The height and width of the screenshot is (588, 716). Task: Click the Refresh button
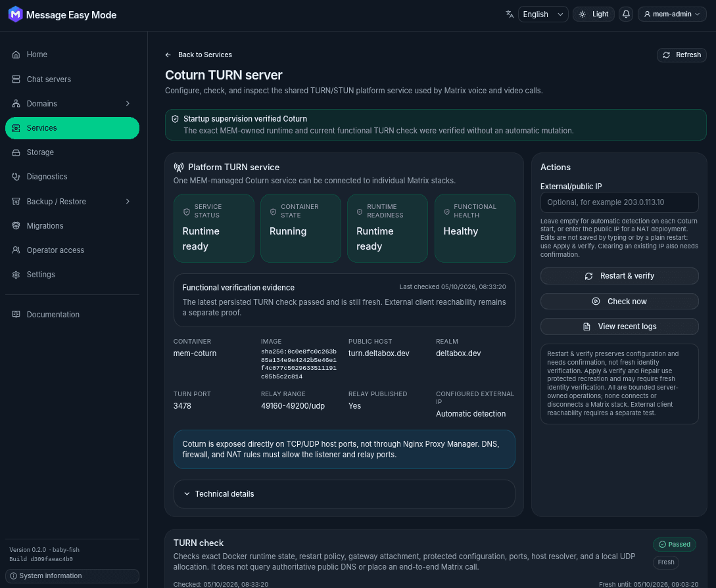(682, 55)
